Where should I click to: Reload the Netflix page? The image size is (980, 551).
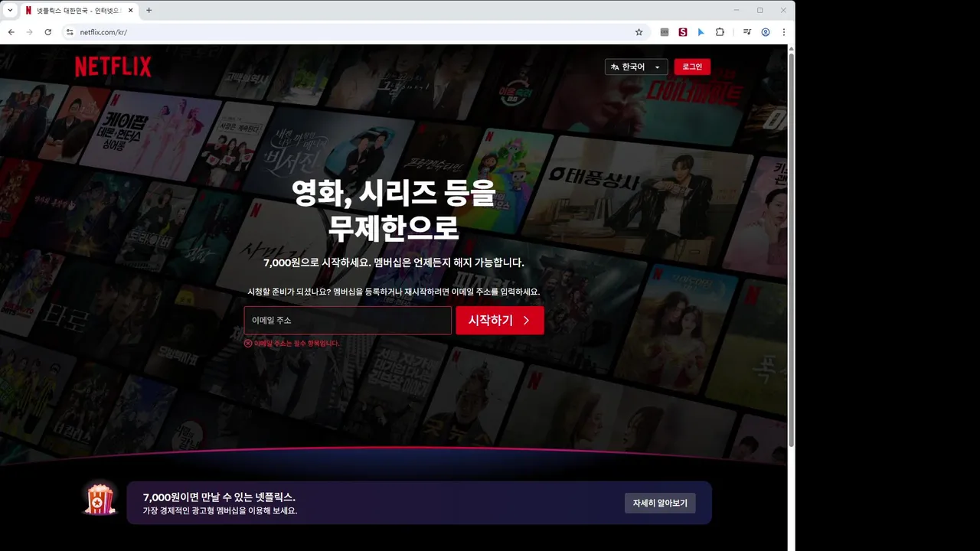pyautogui.click(x=48, y=32)
